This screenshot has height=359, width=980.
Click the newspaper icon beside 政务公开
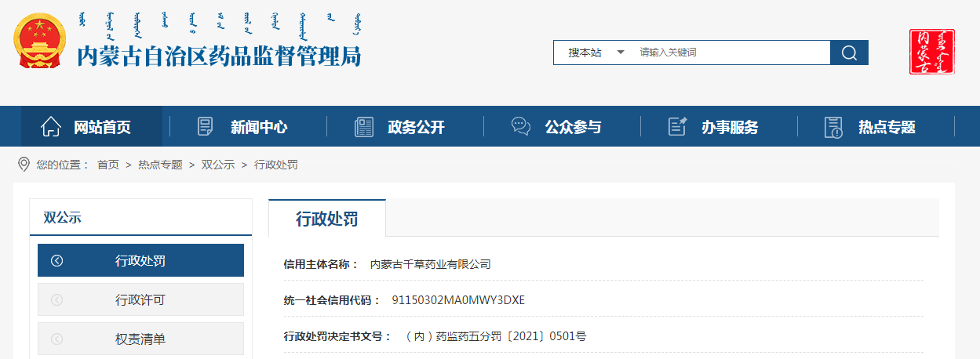coord(364,126)
